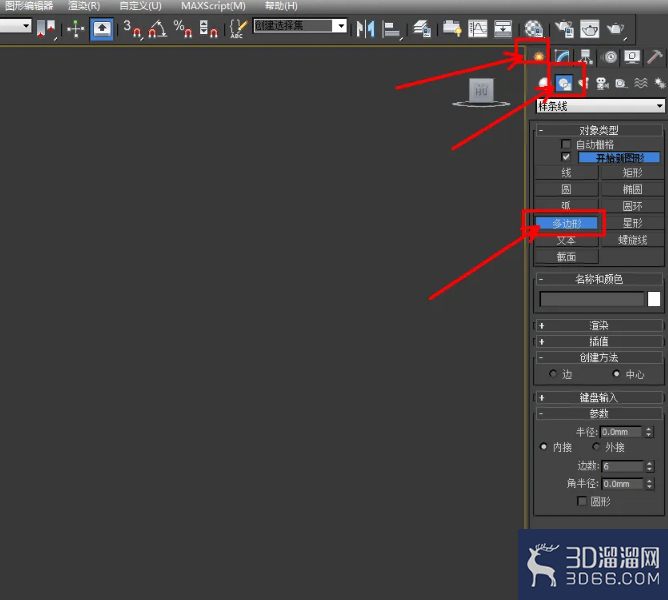668x600 pixels.
Task: Select the 外接 radio option
Action: 596,447
